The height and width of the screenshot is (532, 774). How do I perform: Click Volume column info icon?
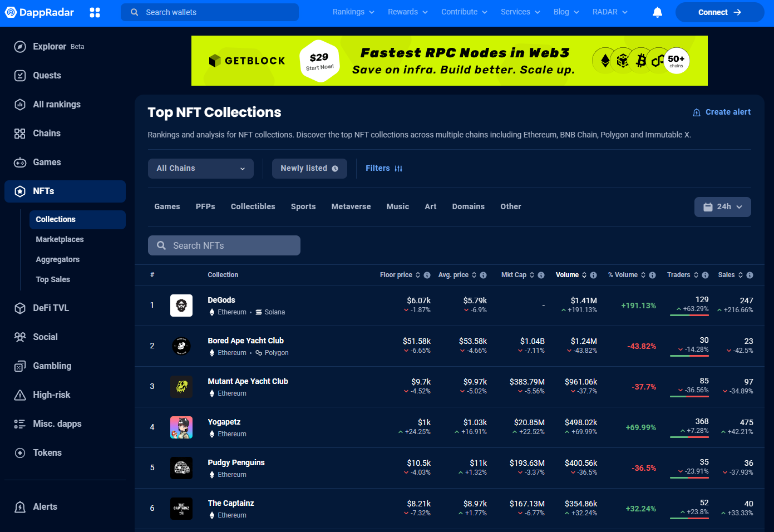pyautogui.click(x=593, y=275)
